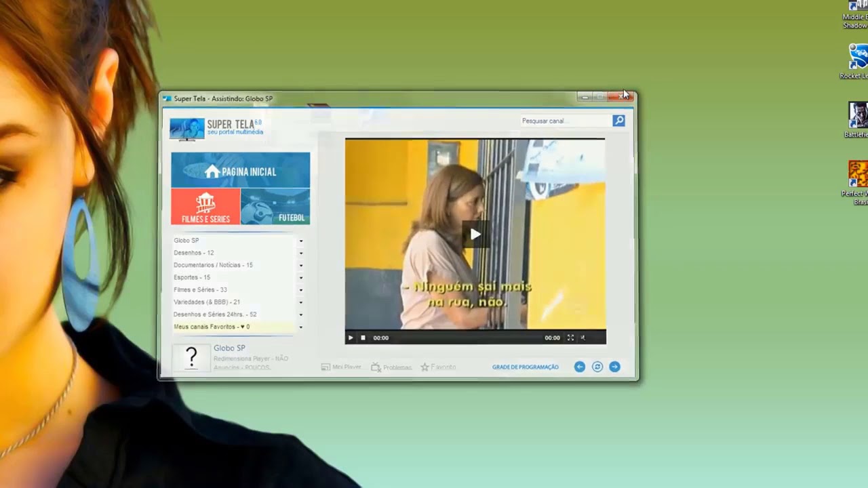Click the play icon in the player bar
This screenshot has height=488, width=868.
(x=351, y=338)
